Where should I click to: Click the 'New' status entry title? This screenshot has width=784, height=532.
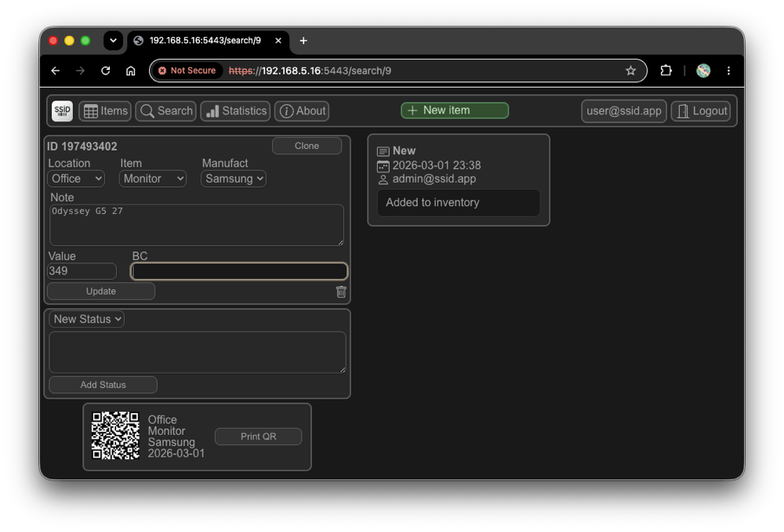(x=404, y=151)
